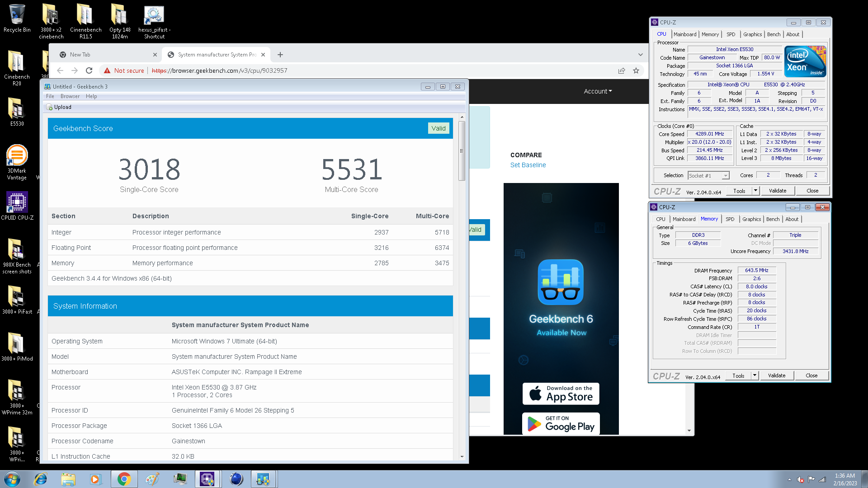
Task: Click the Geekbench results vertical scrollbar thumb
Action: pos(462,150)
